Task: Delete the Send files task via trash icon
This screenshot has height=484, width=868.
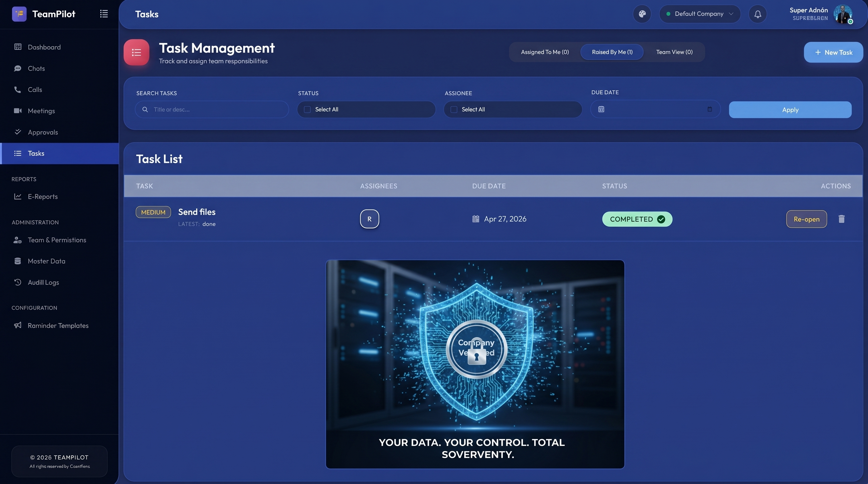Action: pos(842,219)
